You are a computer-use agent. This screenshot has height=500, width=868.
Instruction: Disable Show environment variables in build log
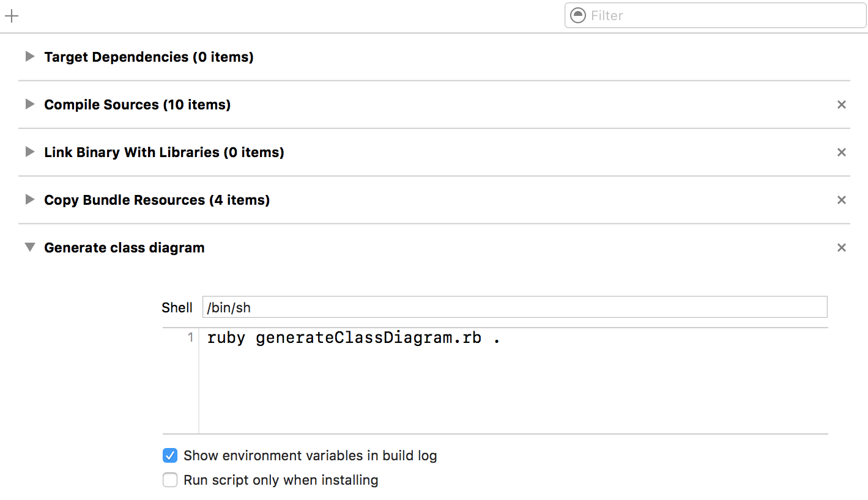click(x=170, y=456)
